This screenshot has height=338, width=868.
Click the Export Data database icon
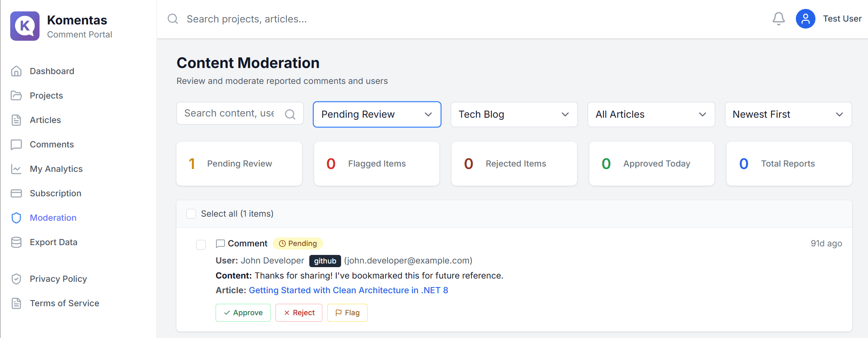click(x=16, y=242)
